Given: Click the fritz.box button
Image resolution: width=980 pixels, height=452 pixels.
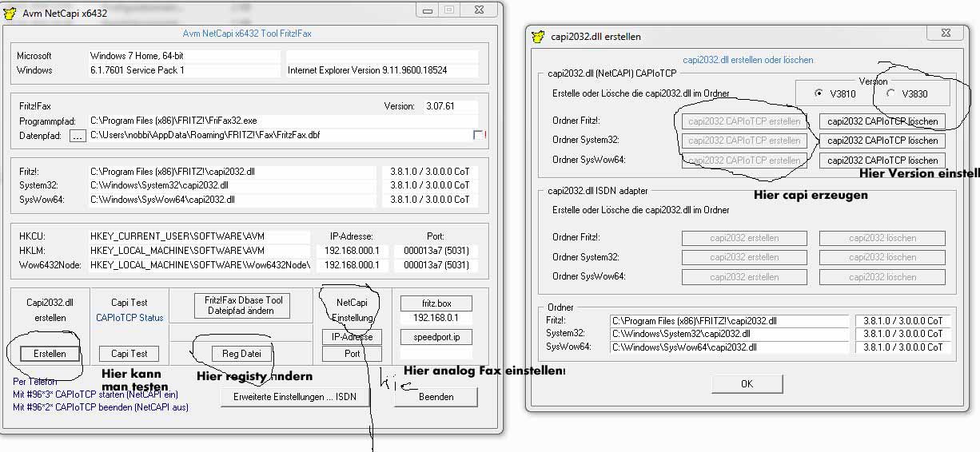Looking at the screenshot, I should coord(436,303).
